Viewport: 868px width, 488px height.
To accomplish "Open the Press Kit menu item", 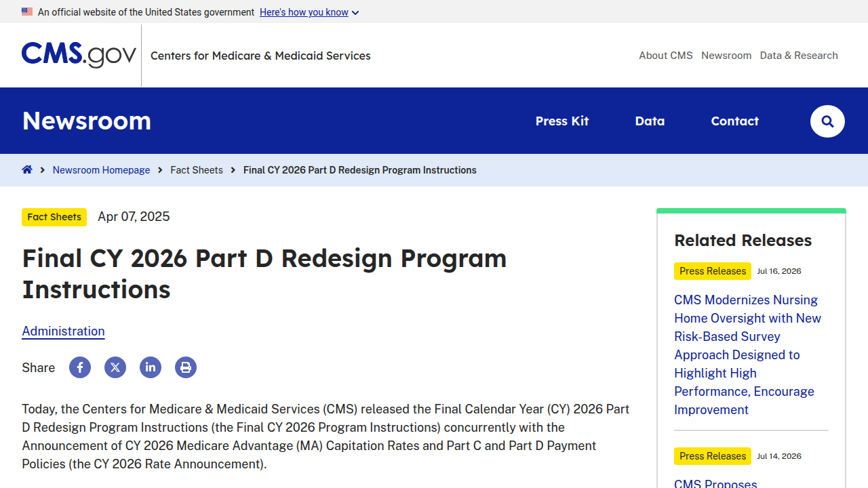I will tap(562, 121).
